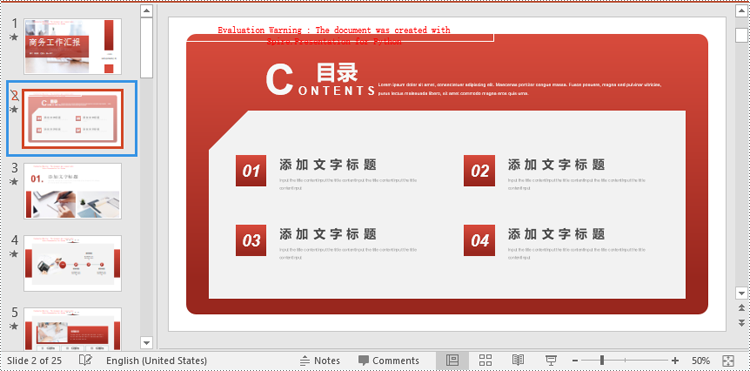Open the Comments pane
This screenshot has height=371, width=750.
[x=388, y=360]
